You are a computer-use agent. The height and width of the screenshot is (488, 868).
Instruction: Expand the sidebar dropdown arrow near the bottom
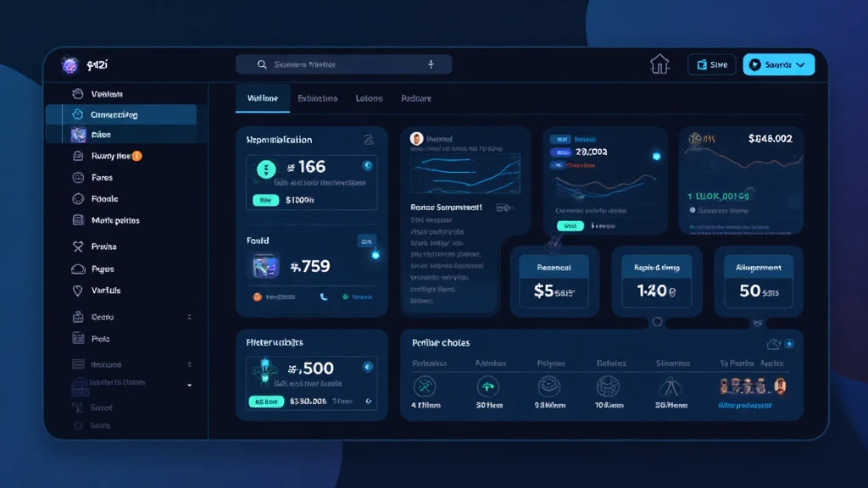pyautogui.click(x=189, y=385)
